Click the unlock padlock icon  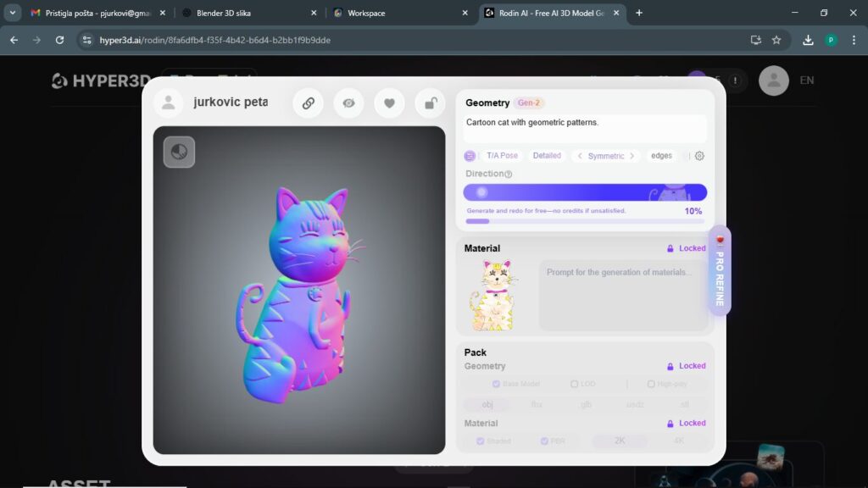click(x=430, y=103)
